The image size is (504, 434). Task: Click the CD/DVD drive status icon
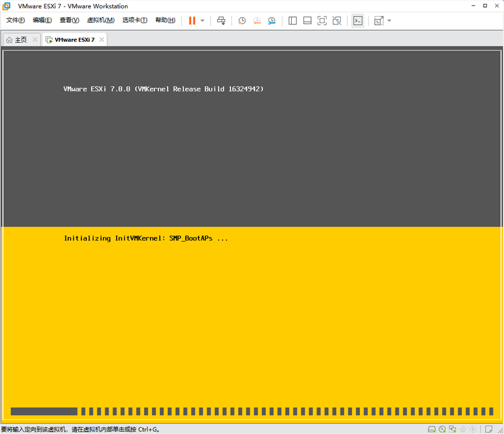442,429
